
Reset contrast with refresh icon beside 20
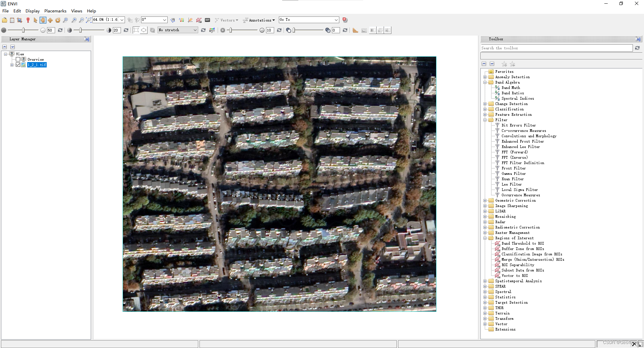click(126, 30)
